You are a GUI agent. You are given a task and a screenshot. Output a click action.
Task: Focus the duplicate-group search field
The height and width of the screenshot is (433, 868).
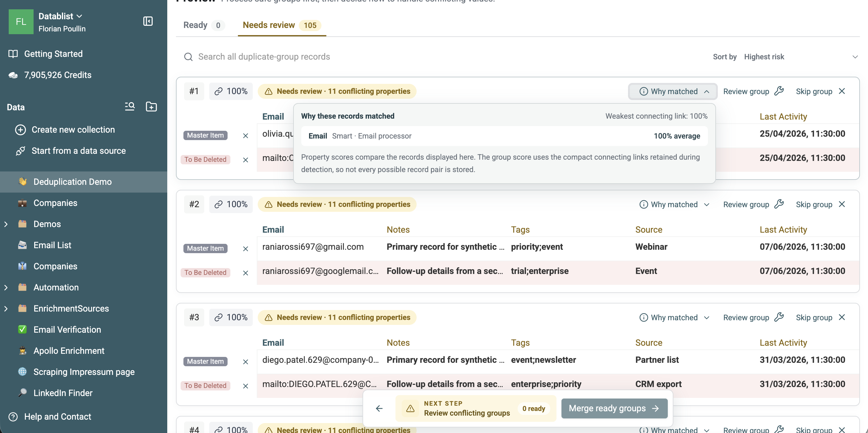tap(438, 57)
